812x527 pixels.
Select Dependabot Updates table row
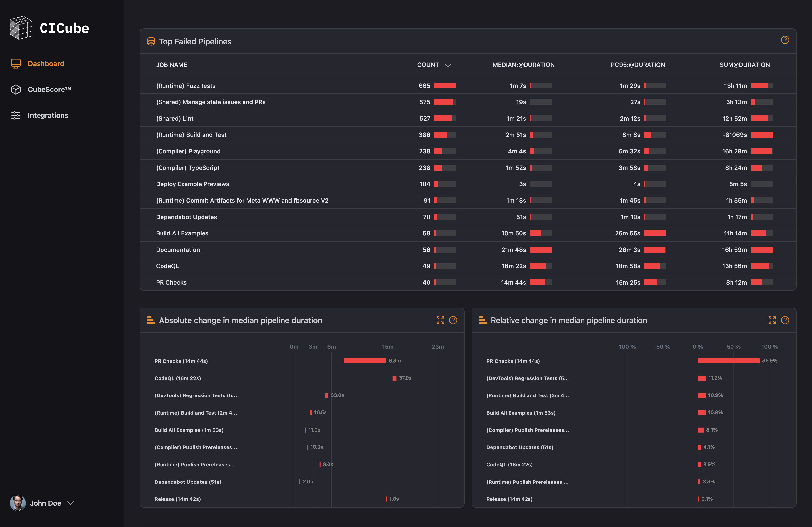click(468, 217)
